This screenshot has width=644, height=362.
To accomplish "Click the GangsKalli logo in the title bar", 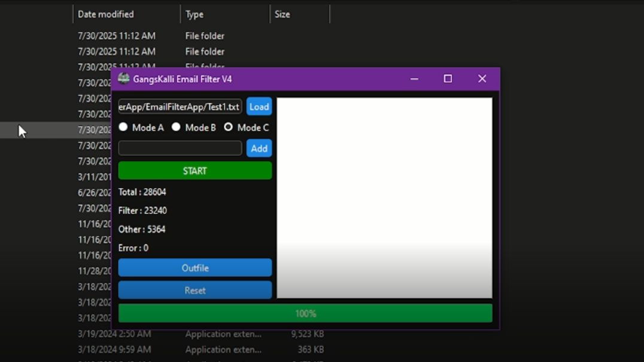I will (124, 79).
